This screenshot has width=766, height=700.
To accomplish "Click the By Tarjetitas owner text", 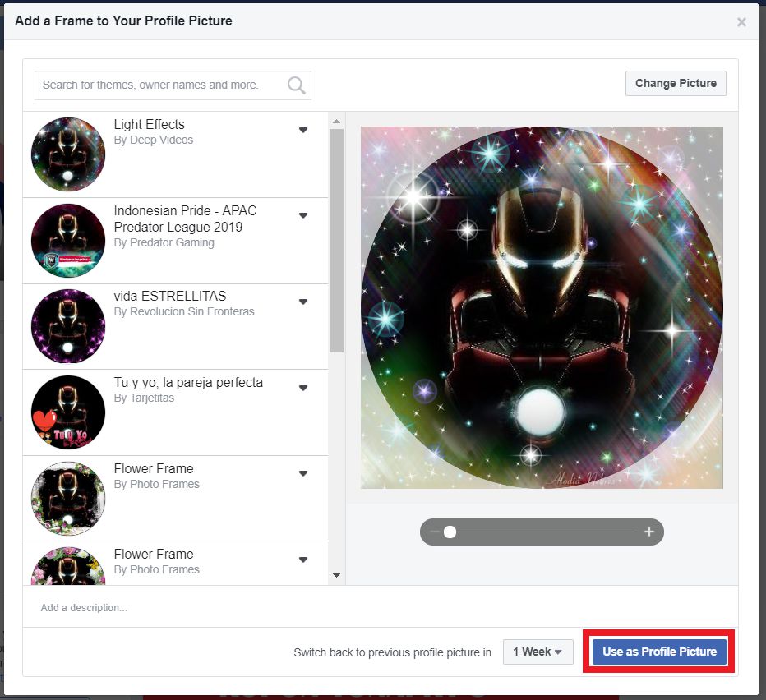I will [x=144, y=398].
